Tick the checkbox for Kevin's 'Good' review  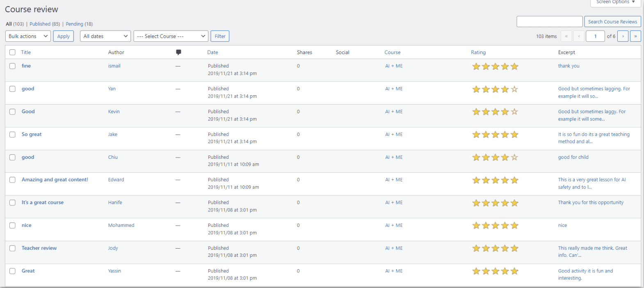(x=12, y=112)
